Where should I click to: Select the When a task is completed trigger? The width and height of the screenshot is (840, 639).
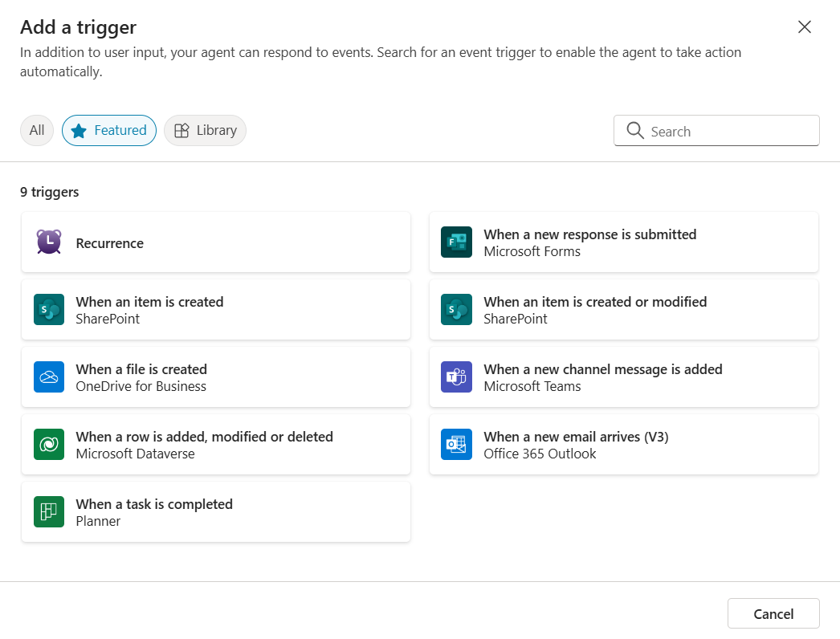coord(215,511)
